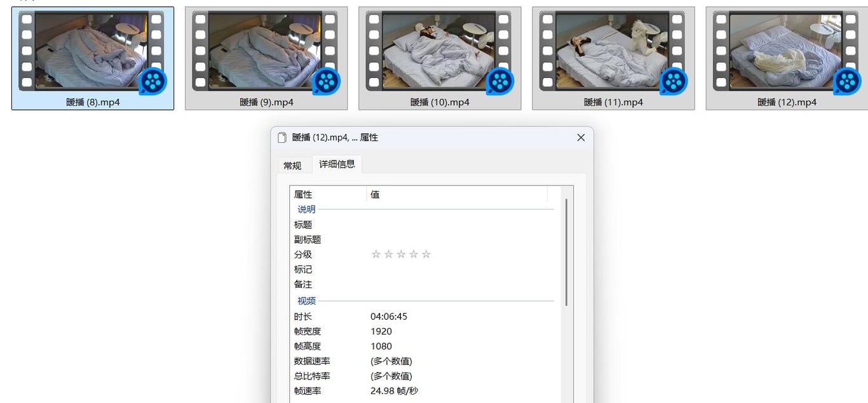Rate the file with the second star
The height and width of the screenshot is (403, 868).
coord(388,254)
